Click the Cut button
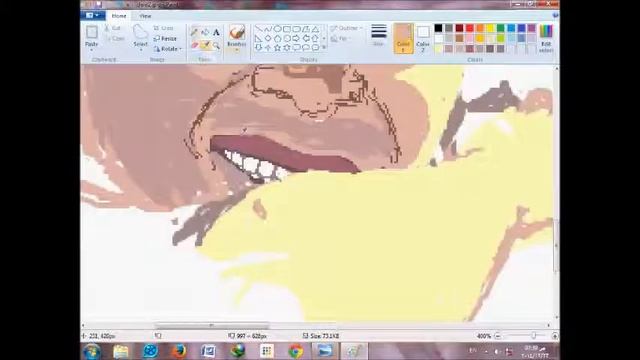The image size is (640, 360). click(112, 28)
